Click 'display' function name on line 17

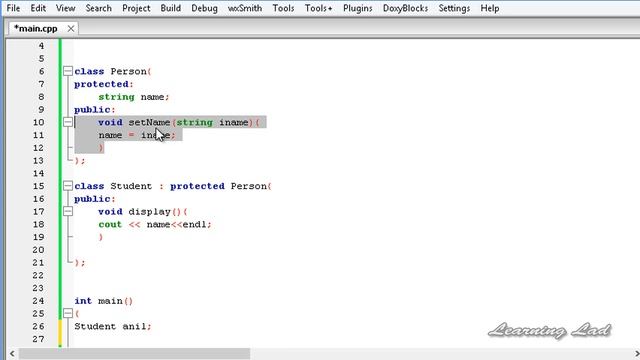pos(149,212)
